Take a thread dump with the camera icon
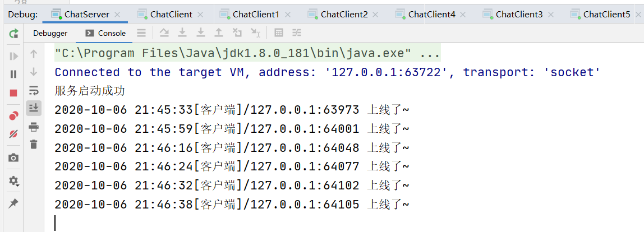The width and height of the screenshot is (644, 232). [13, 157]
